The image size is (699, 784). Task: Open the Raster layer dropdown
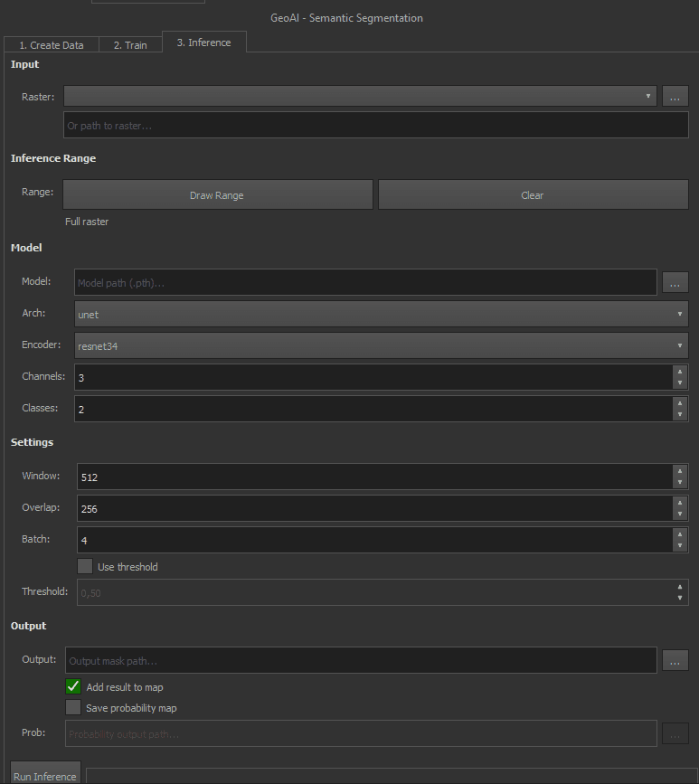pos(360,96)
